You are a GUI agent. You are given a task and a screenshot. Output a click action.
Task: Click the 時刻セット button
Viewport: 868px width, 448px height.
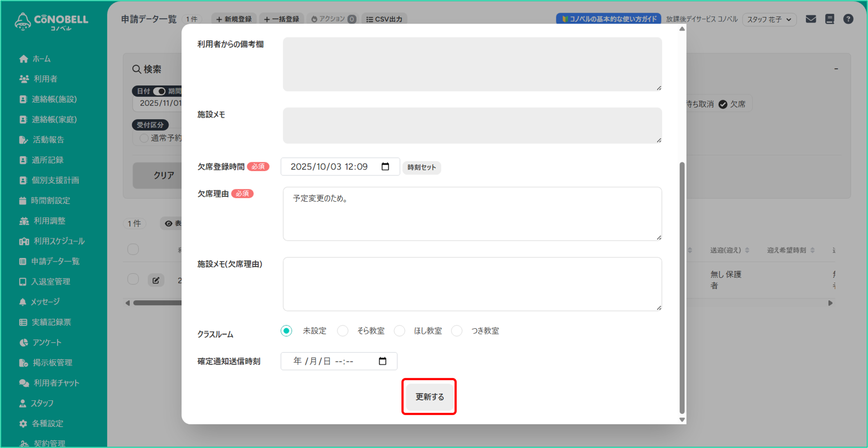[x=421, y=167]
